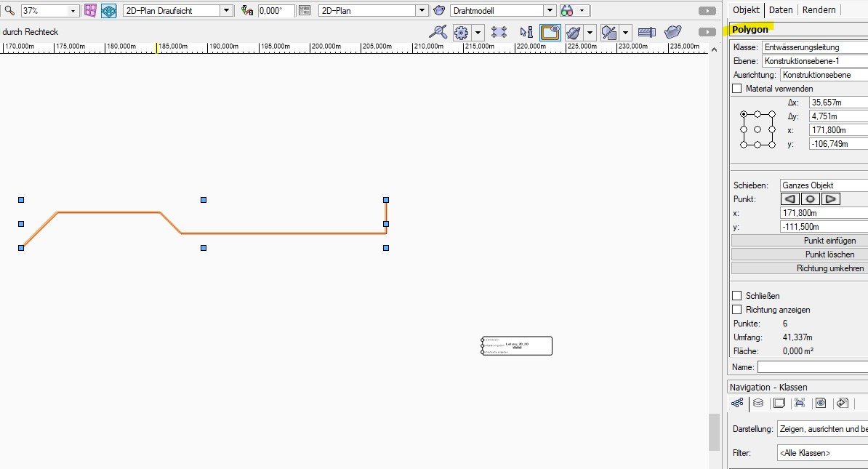
Task: Click the next point arrow next to Punkt
Action: [830, 199]
